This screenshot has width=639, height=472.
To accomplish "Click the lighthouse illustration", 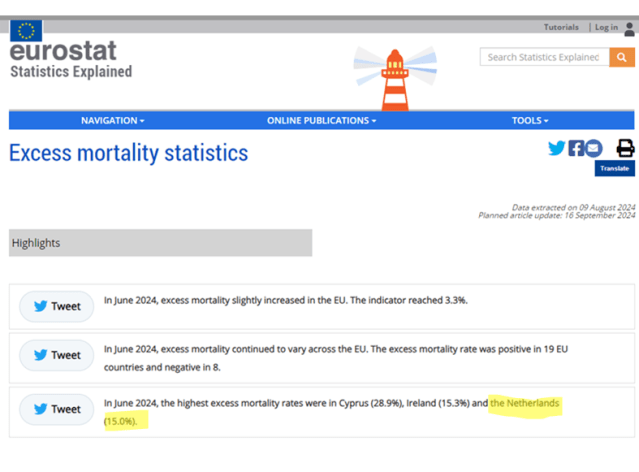I will (x=395, y=79).
